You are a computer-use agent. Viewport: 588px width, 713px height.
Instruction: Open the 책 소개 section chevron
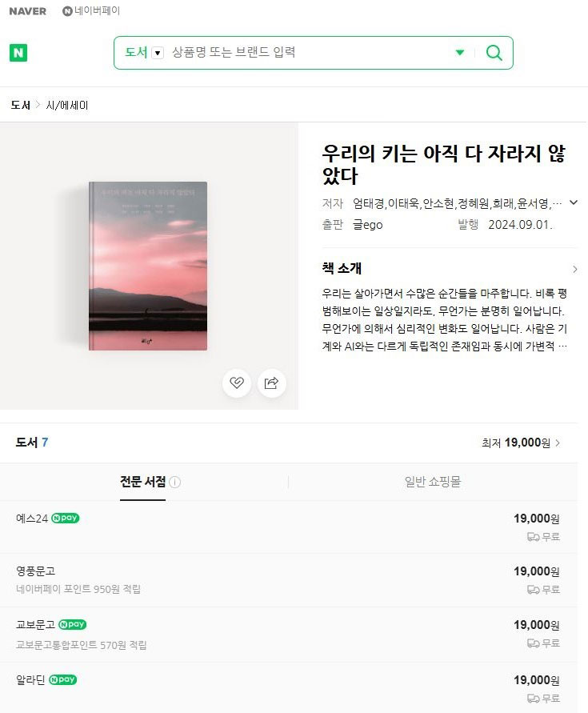point(574,269)
